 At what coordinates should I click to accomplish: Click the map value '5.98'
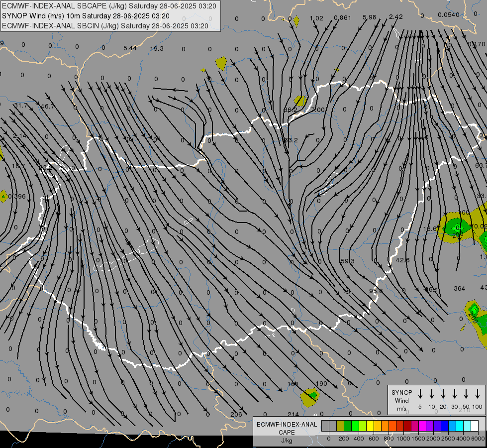[369, 18]
